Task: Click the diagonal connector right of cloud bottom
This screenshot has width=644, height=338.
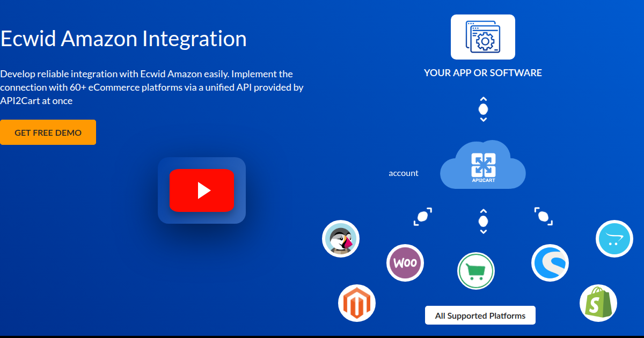Action: point(544,216)
